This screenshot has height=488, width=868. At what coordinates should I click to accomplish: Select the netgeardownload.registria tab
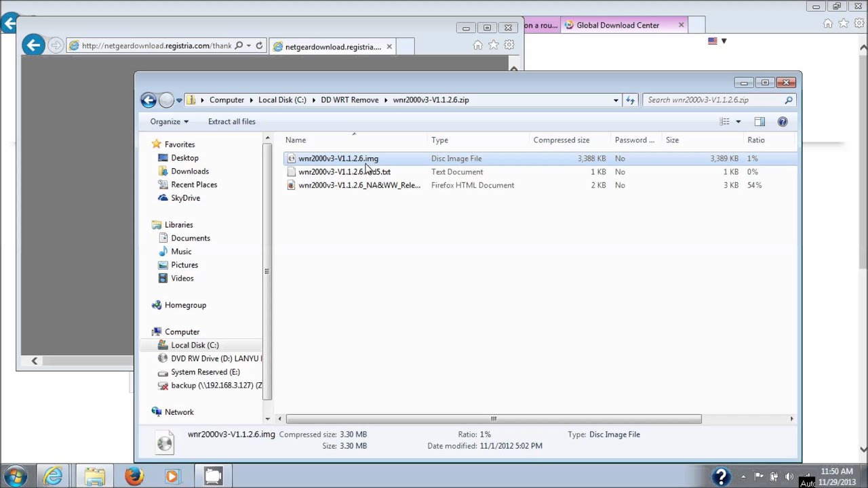pos(332,47)
